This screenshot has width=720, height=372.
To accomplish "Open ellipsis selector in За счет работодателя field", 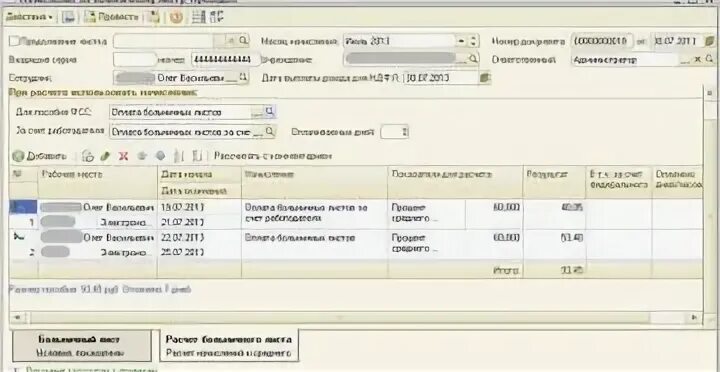I will (x=258, y=132).
